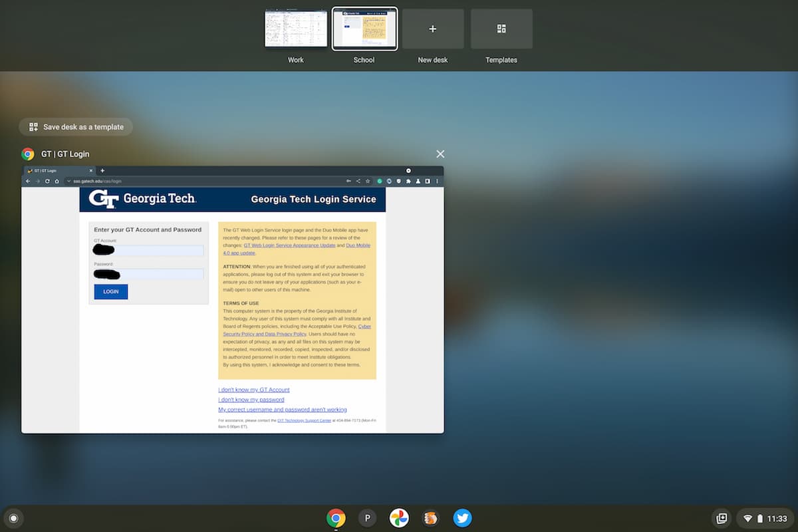This screenshot has width=798, height=532.
Task: Select the School desk thumbnail
Action: pos(364,29)
